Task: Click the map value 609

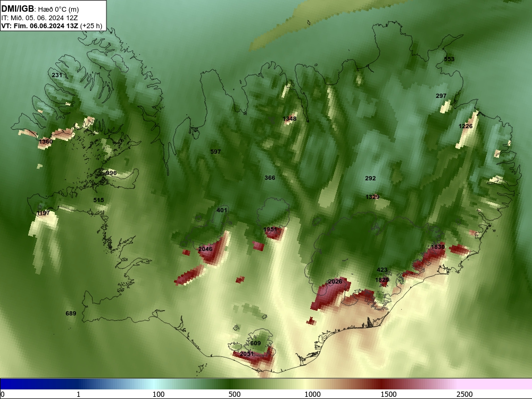Action: [x=255, y=343]
